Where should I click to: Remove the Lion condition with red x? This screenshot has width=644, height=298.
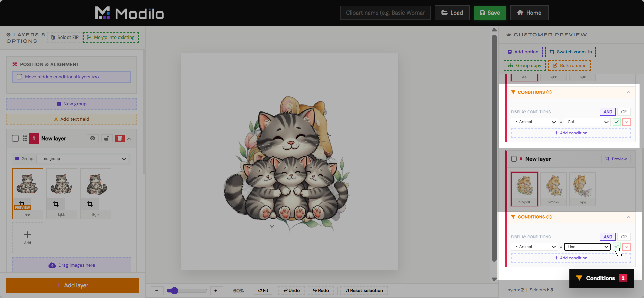[x=627, y=247]
